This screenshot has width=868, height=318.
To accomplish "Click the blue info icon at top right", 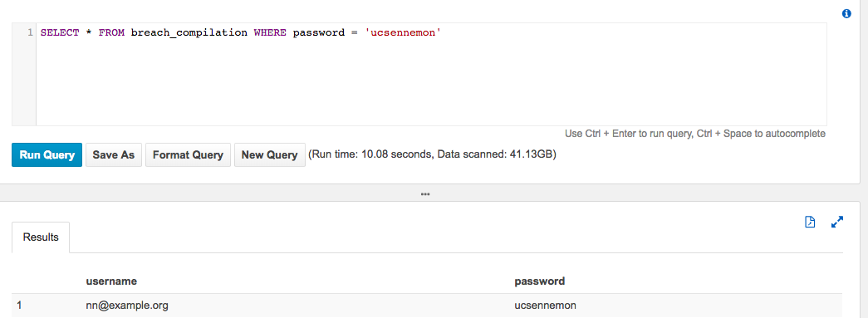I will click(846, 14).
